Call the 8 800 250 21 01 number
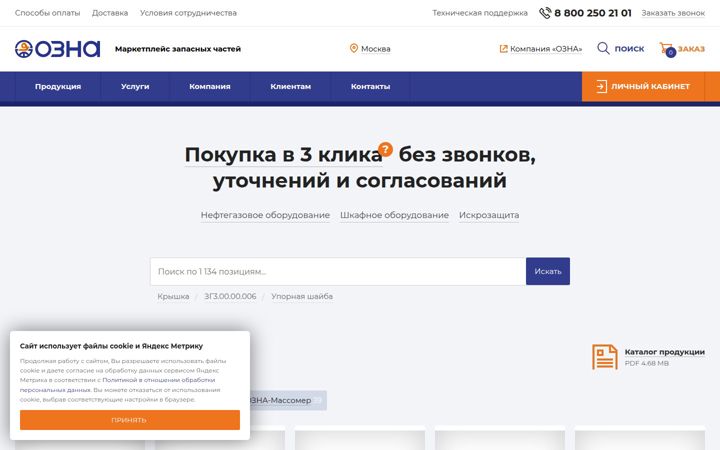 [593, 13]
